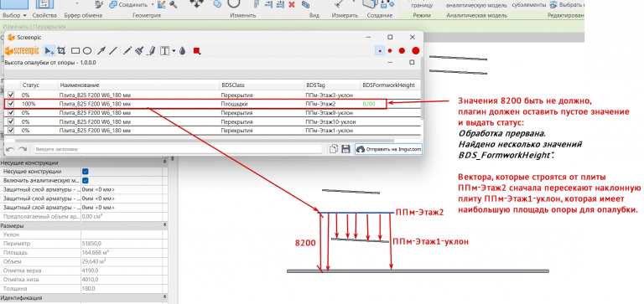The width and height of the screenshot is (644, 304).
Task: Choose the rectangle shape tool
Action: 75,51
